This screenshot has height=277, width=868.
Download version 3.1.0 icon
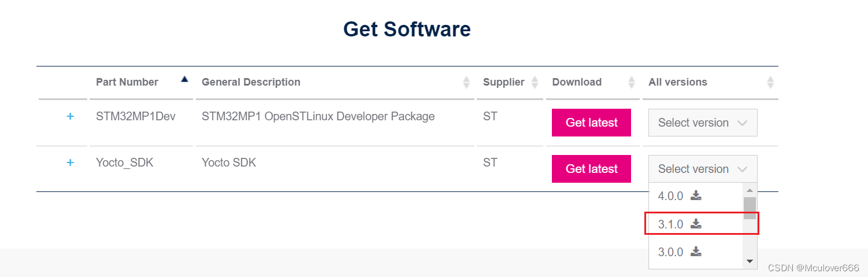(x=696, y=223)
